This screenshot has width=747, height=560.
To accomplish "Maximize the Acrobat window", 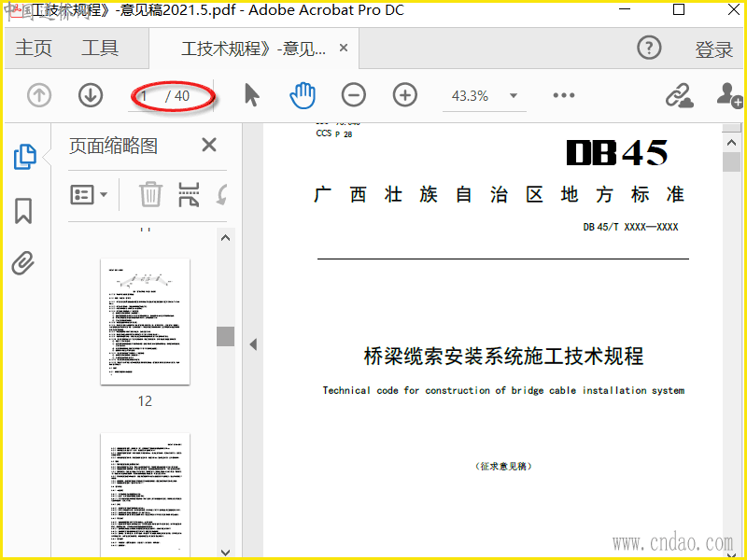I will (x=679, y=9).
